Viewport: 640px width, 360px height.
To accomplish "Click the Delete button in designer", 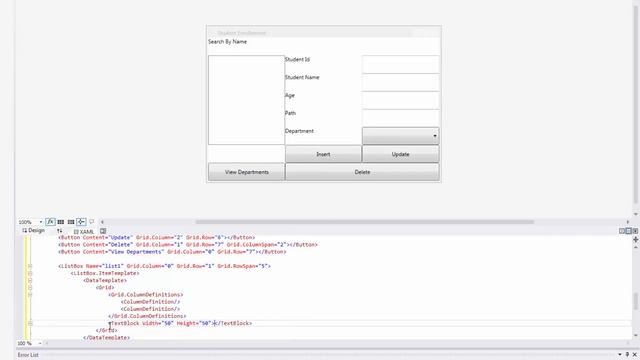I will click(x=362, y=172).
